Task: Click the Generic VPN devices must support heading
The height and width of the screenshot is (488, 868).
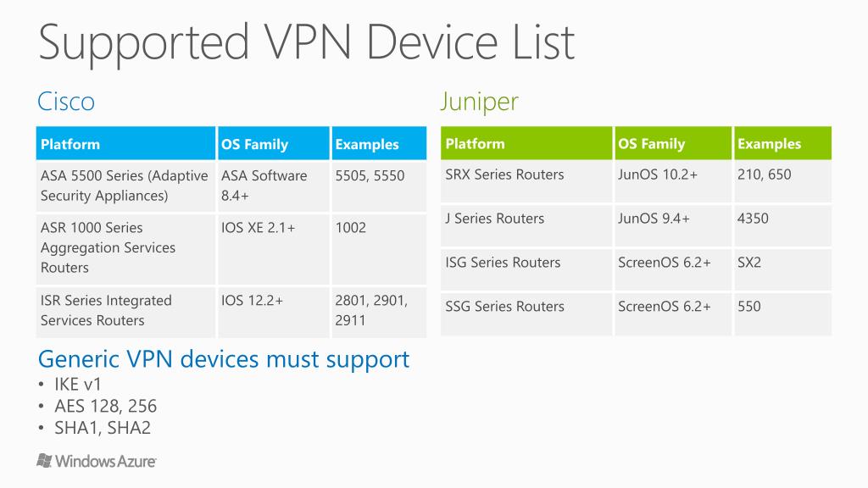Action: [x=224, y=360]
